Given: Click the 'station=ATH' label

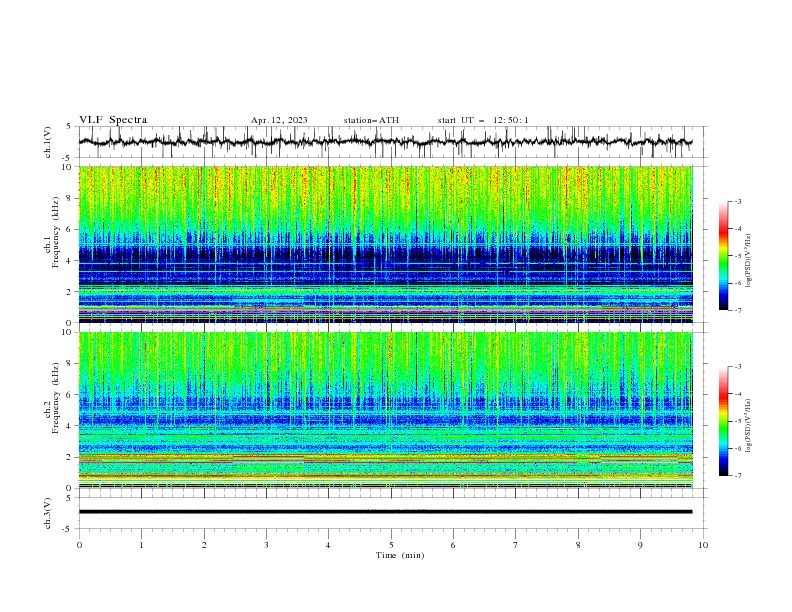Looking at the screenshot, I should pos(371,120).
